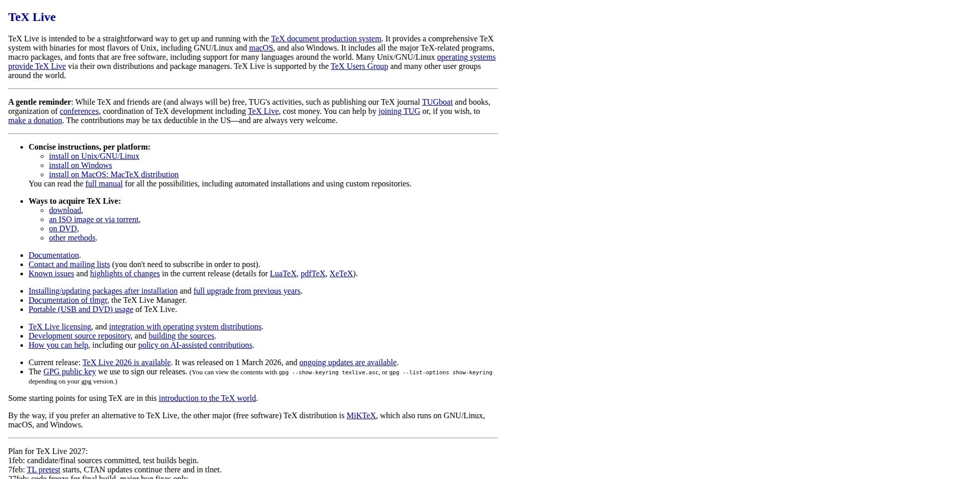Open the XeTeX details link
Image resolution: width=980 pixels, height=479 pixels.
(x=341, y=274)
